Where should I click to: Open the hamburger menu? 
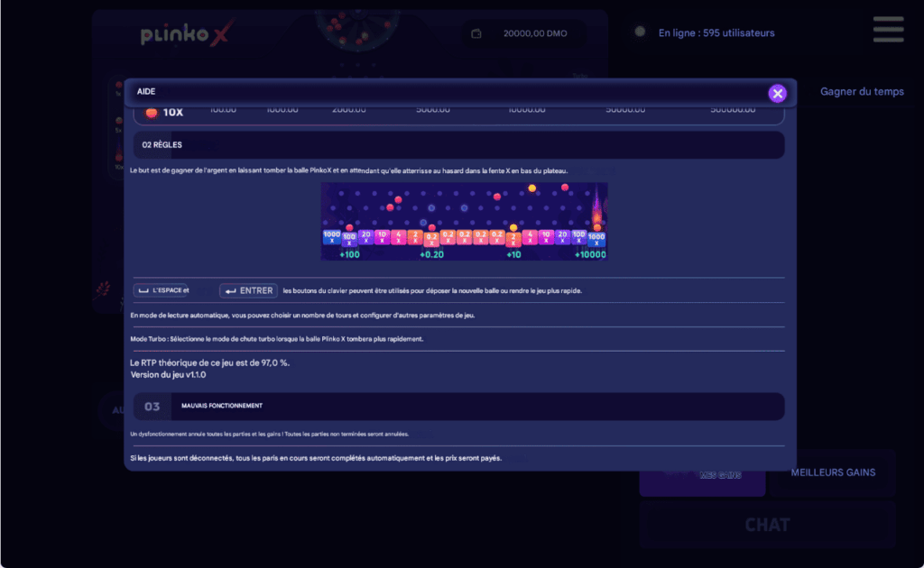pyautogui.click(x=888, y=30)
